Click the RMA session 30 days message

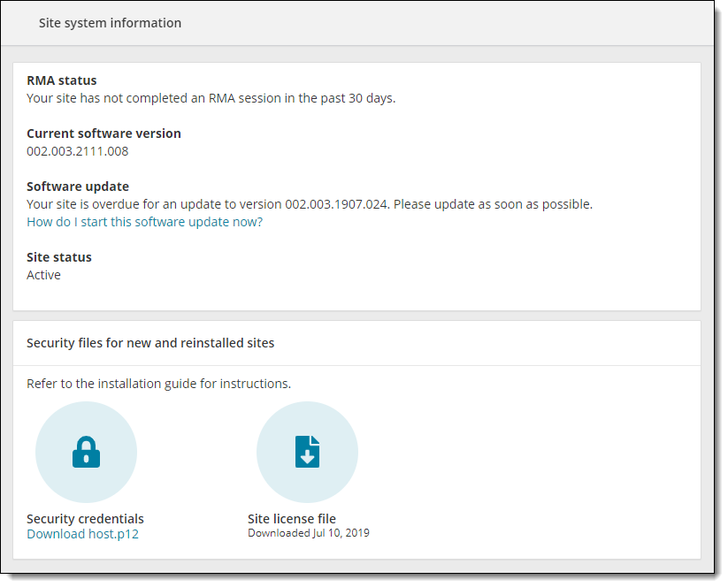pos(211,98)
